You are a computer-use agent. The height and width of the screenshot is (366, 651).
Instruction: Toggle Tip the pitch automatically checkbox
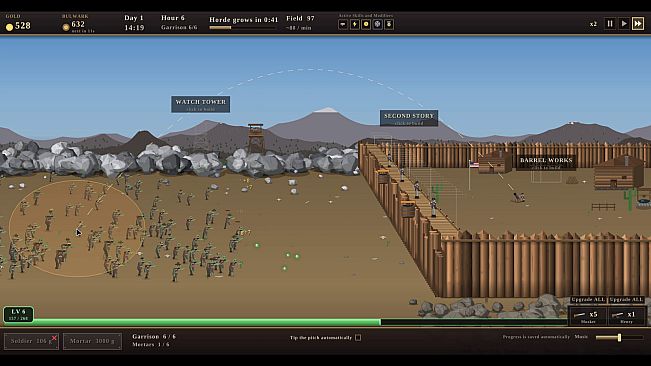358,338
